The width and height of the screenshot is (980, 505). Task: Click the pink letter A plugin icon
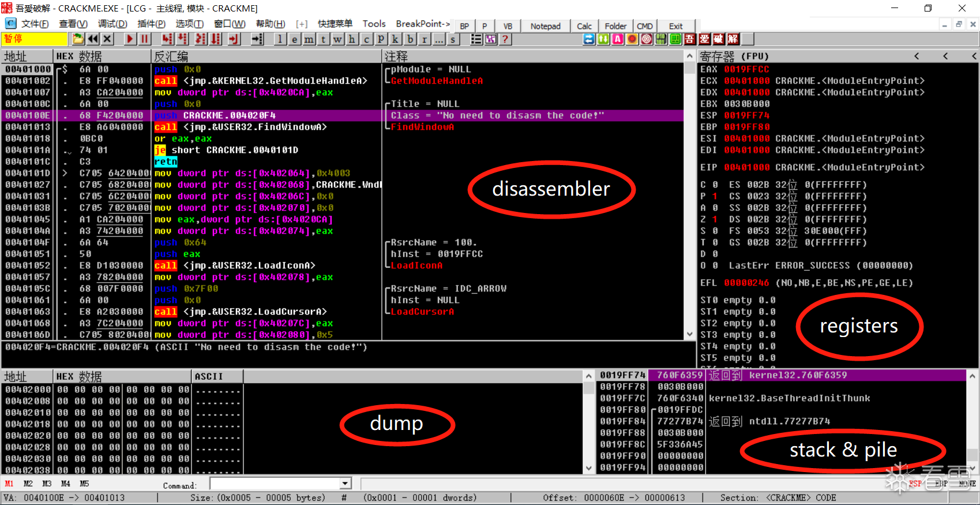[618, 39]
